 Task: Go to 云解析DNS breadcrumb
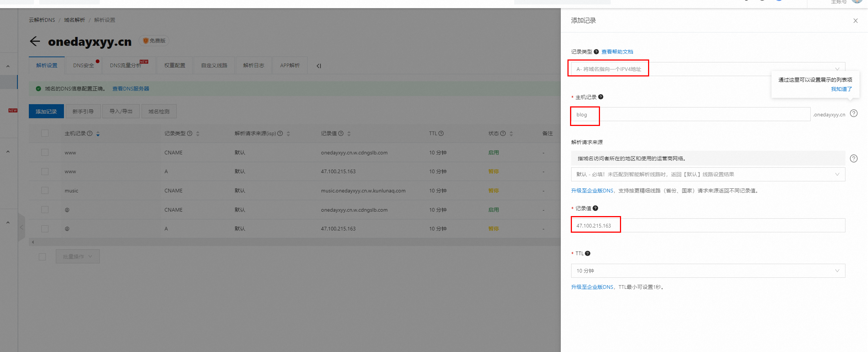(x=42, y=20)
